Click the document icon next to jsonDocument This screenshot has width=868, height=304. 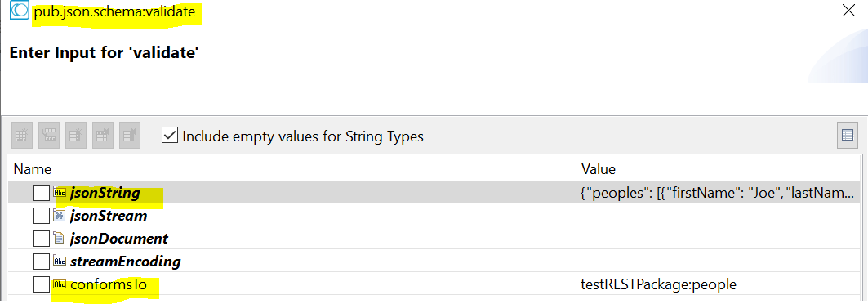[x=59, y=239]
